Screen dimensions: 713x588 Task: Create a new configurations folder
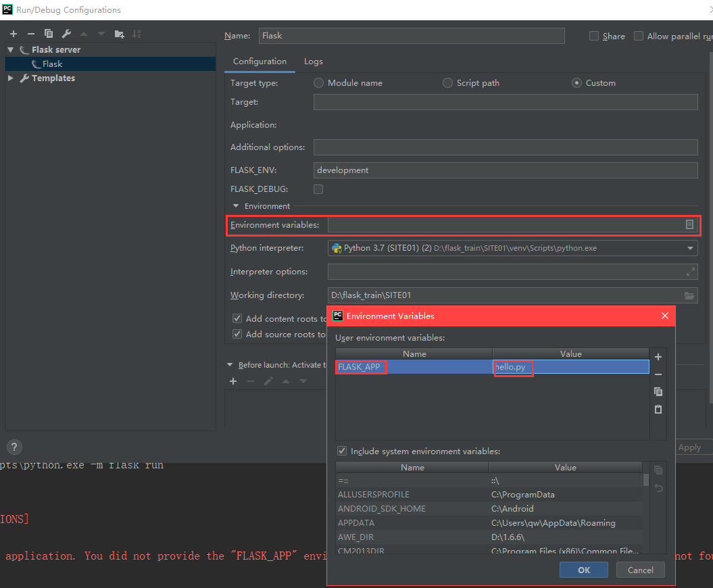coord(119,34)
